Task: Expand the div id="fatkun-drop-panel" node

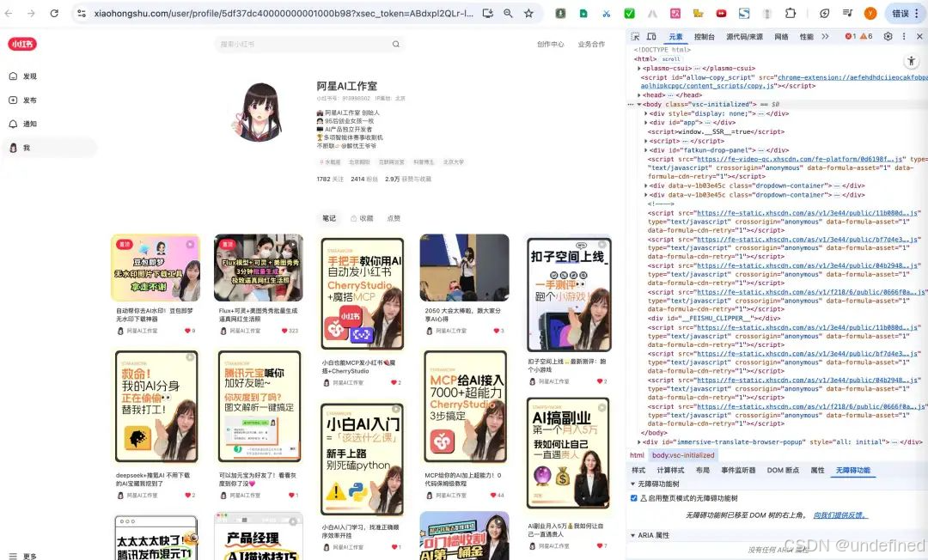Action: pyautogui.click(x=645, y=150)
